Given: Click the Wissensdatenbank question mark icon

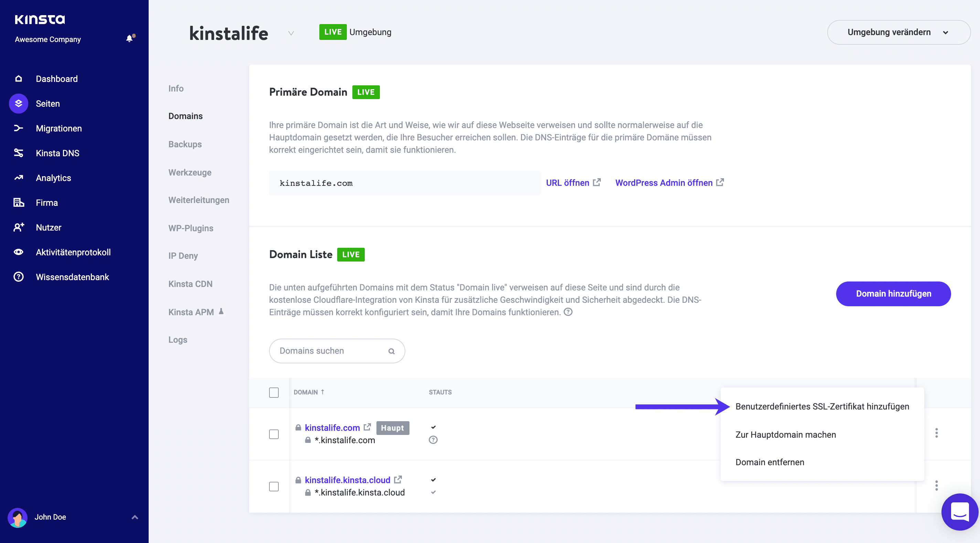Looking at the screenshot, I should click(x=18, y=277).
